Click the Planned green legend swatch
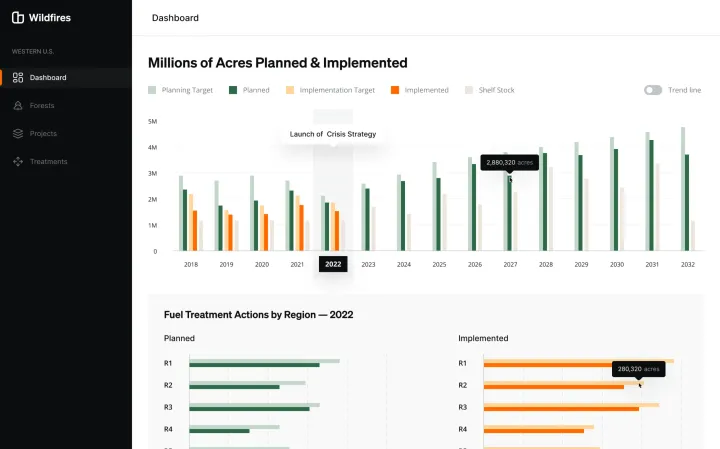Image resolution: width=720 pixels, height=449 pixels. [233, 90]
